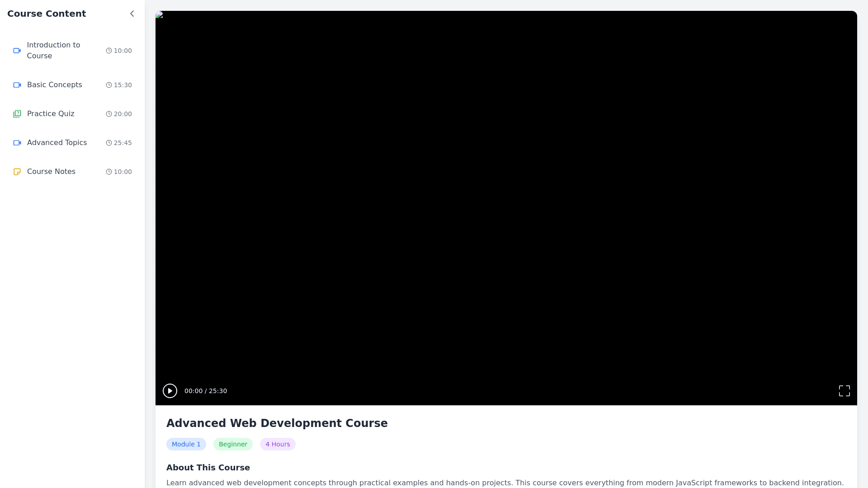Enter fullscreen mode on the video player
Viewport: 868px width, 488px height.
(844, 391)
